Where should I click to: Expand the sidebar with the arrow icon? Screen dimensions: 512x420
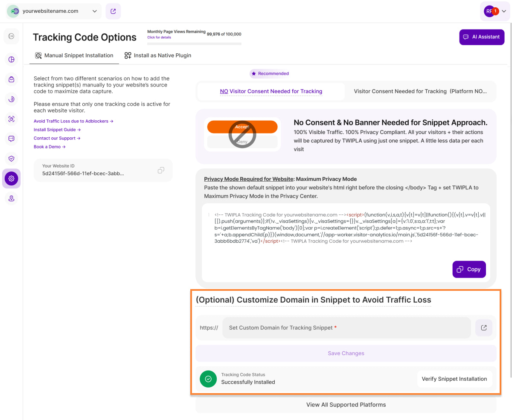11,36
